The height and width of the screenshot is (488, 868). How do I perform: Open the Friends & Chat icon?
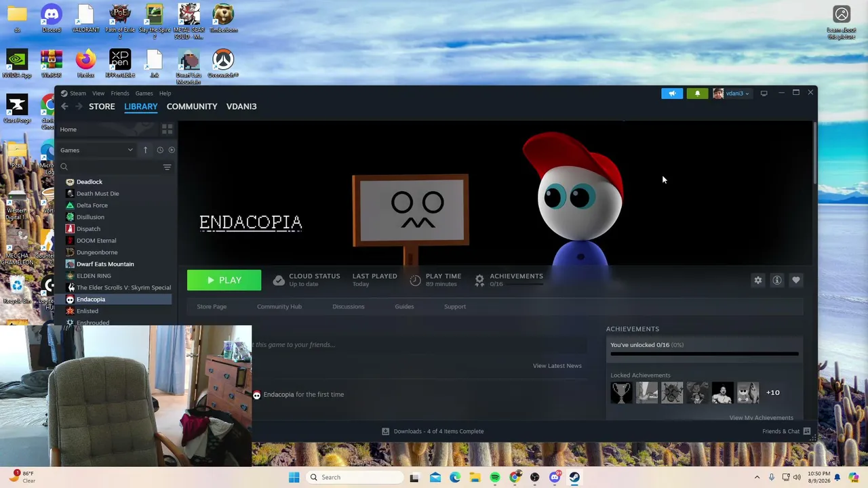click(x=807, y=431)
